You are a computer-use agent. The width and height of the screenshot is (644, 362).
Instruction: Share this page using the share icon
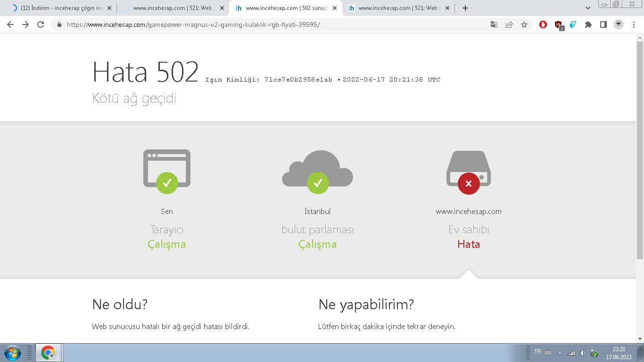509,25
